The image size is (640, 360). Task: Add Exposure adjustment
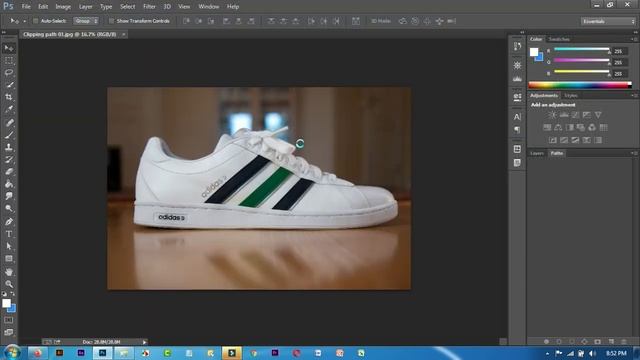587,115
